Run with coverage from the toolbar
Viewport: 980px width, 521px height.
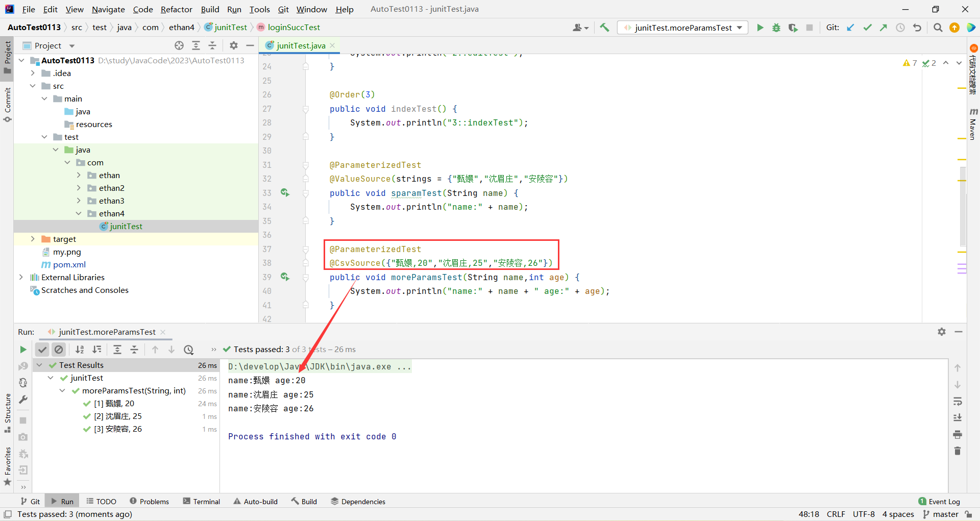coord(793,28)
